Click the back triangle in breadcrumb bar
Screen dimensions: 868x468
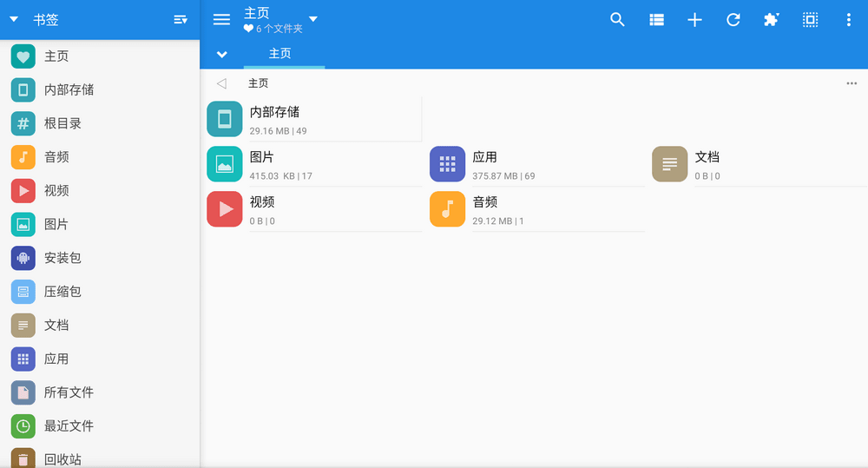coord(221,83)
